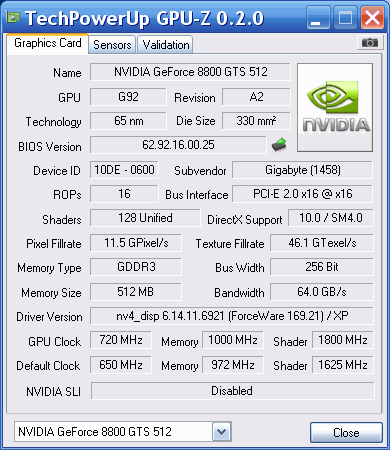
Task: Click the GPU-Z title bar app icon
Action: 14,17
